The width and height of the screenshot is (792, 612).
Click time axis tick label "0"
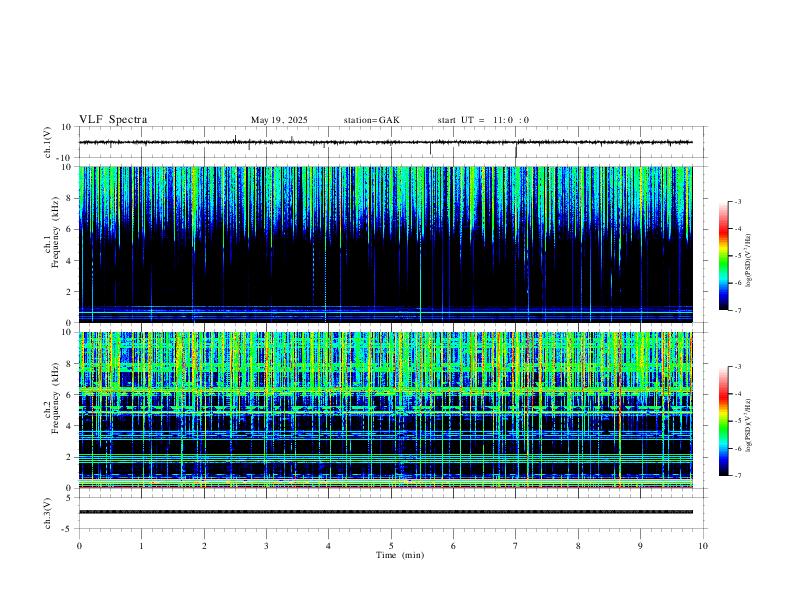point(79,546)
